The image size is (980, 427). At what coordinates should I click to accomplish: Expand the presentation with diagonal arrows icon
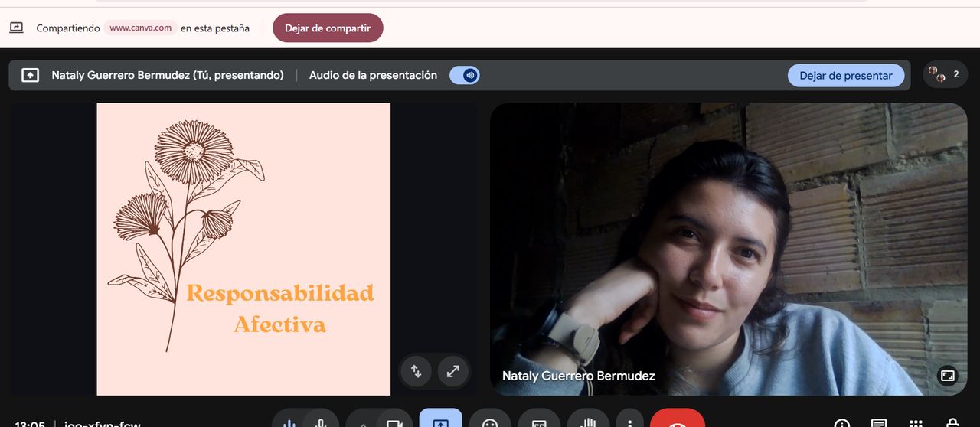(452, 371)
